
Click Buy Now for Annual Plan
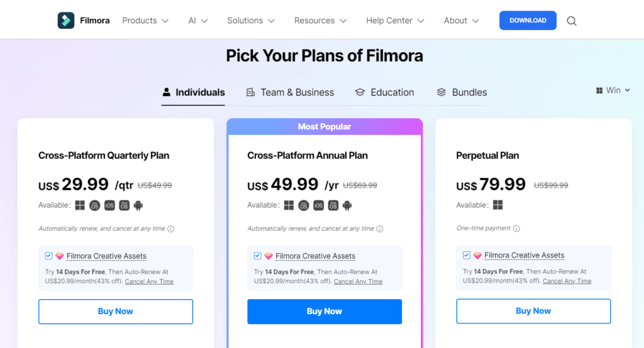tap(325, 312)
